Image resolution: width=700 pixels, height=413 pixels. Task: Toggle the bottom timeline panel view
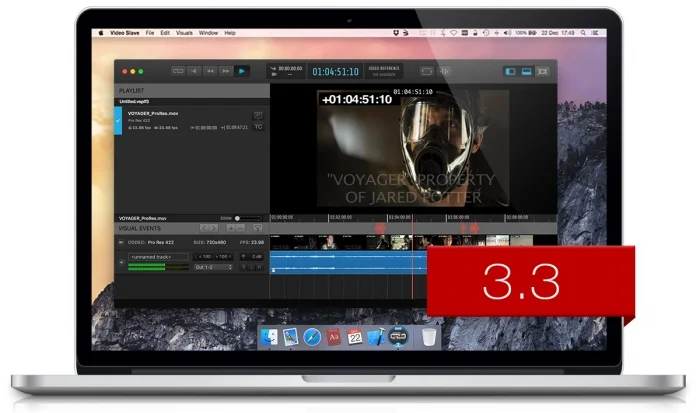tap(526, 71)
